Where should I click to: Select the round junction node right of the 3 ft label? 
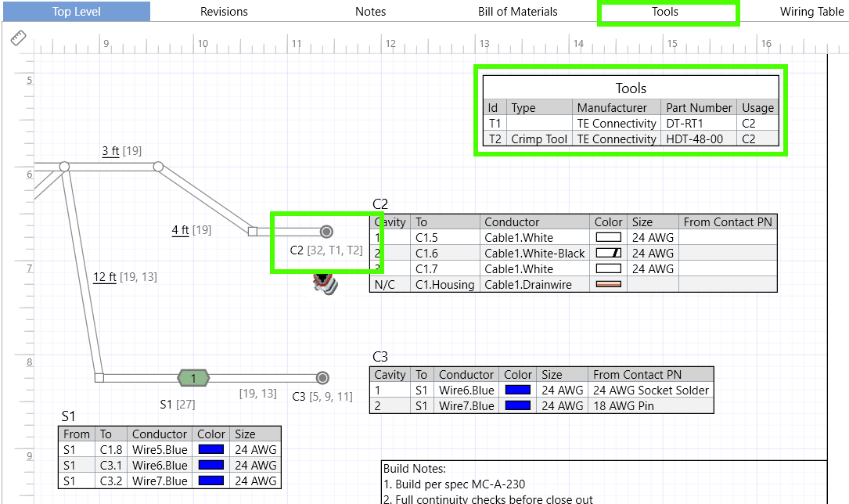[x=158, y=167]
